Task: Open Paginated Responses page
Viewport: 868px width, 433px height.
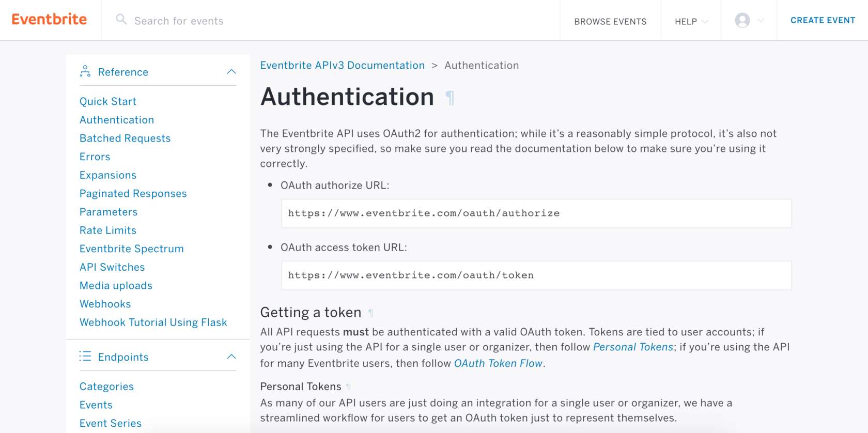Action: [133, 194]
